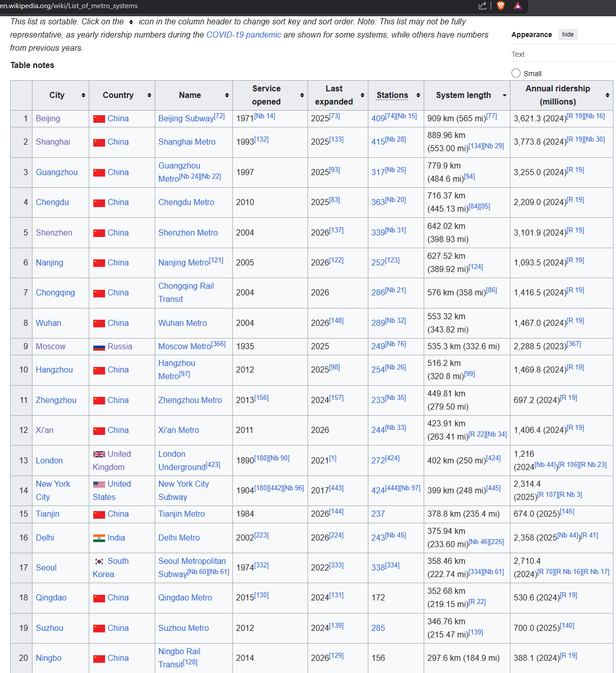Click India flag icon in Delhi row
The width and height of the screenshot is (616, 673).
(99, 538)
